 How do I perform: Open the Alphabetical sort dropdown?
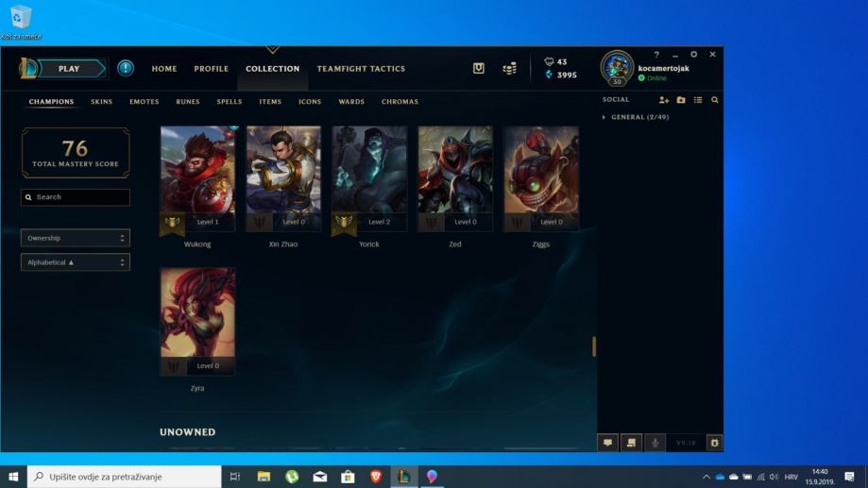76,262
